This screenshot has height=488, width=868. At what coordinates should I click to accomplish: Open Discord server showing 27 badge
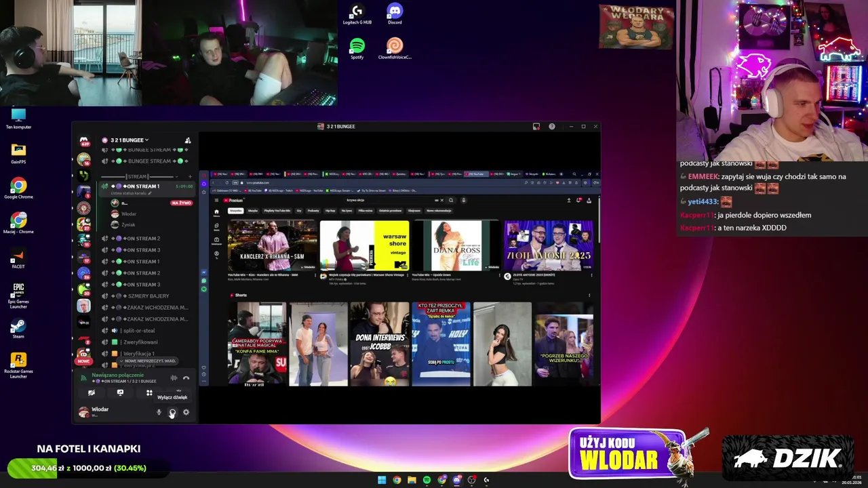(83, 224)
